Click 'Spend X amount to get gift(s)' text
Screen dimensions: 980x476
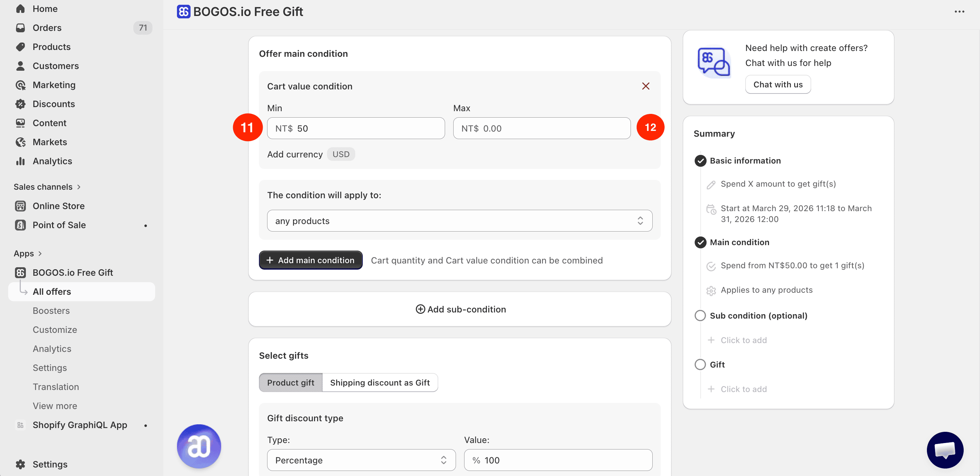pyautogui.click(x=778, y=184)
